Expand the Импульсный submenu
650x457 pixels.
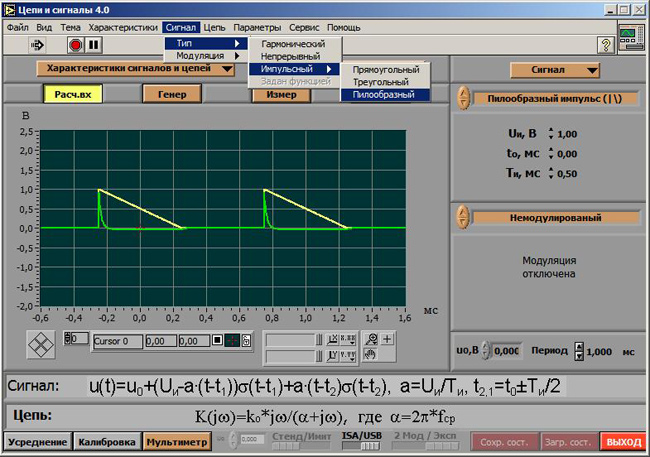[294, 69]
